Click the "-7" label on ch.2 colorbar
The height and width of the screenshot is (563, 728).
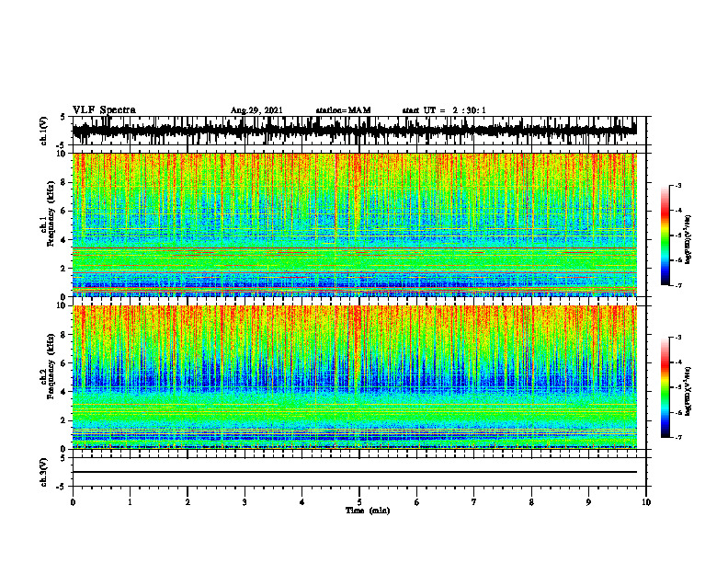(677, 438)
